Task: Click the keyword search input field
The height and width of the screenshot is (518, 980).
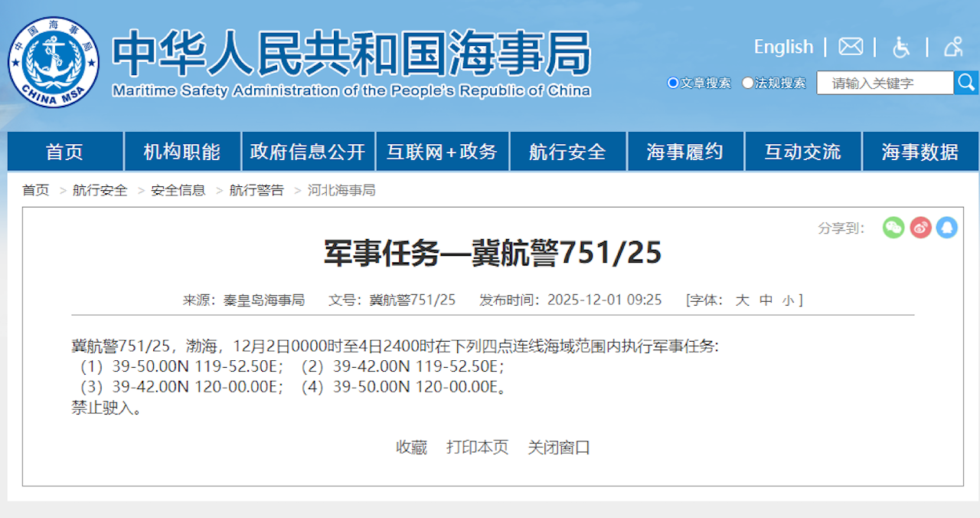Action: (x=884, y=83)
